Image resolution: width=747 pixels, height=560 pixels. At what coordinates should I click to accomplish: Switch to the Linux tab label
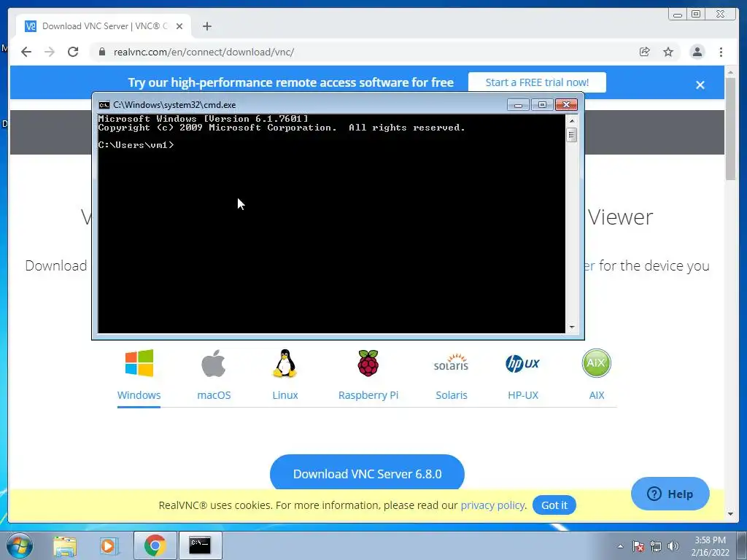click(x=285, y=395)
